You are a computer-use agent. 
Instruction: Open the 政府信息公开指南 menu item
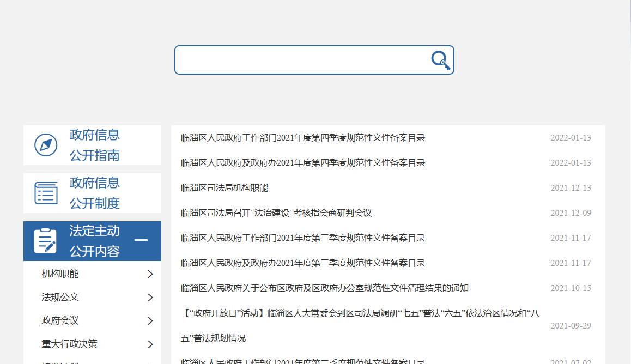[94, 145]
